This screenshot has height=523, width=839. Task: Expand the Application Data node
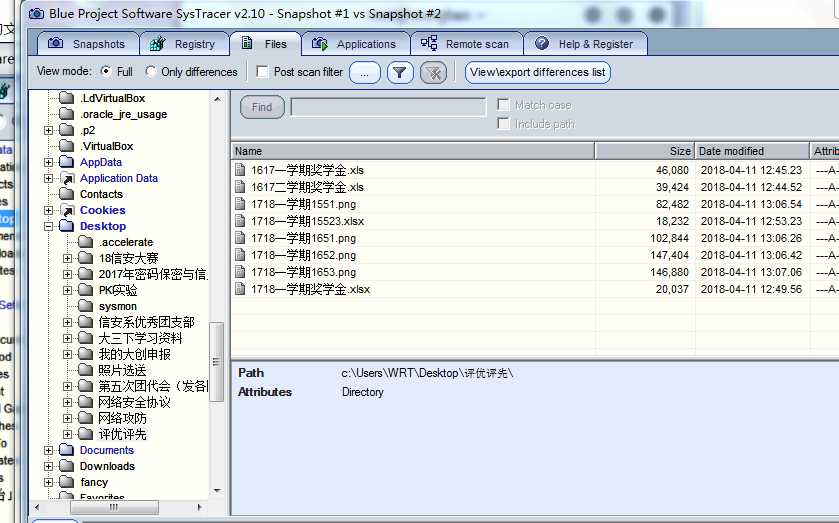click(48, 178)
